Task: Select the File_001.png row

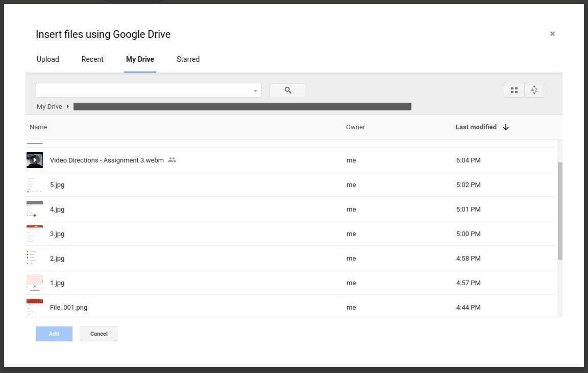Action: click(68, 307)
